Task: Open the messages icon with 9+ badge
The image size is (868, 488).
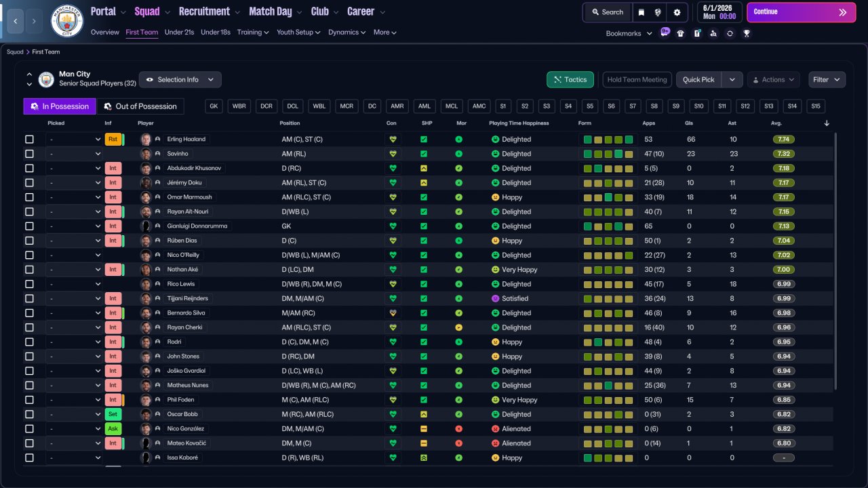Action: [664, 33]
